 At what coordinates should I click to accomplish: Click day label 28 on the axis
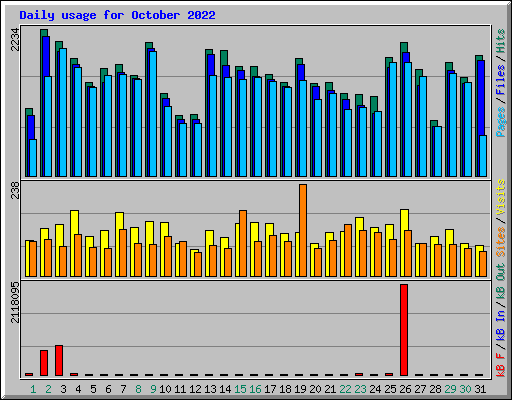pyautogui.click(x=435, y=389)
